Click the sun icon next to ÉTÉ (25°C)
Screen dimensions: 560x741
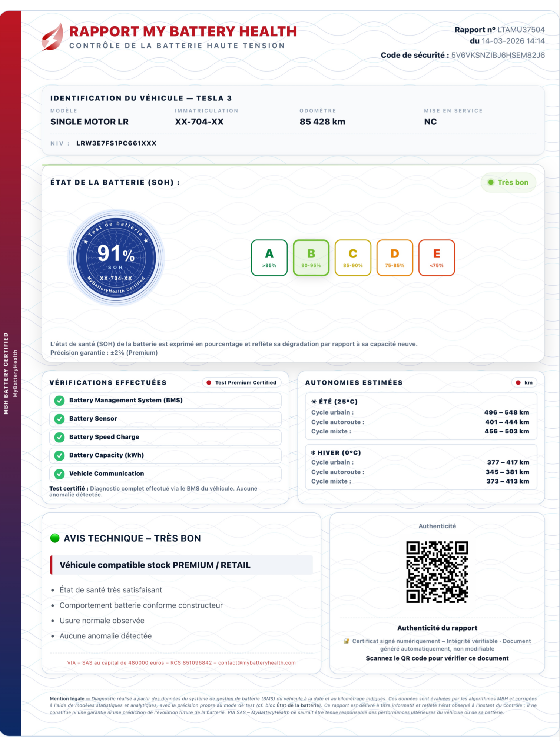pyautogui.click(x=314, y=402)
